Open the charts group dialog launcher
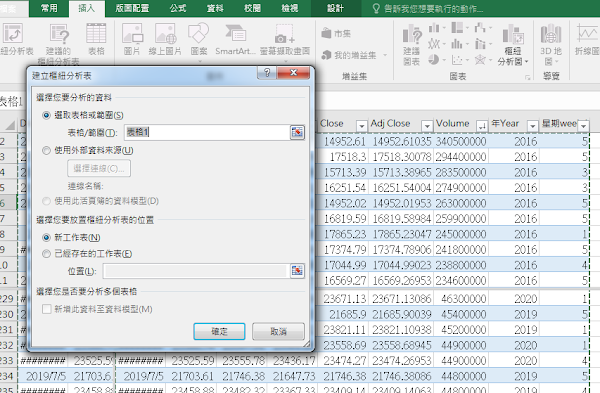The width and height of the screenshot is (600, 393). pos(528,77)
